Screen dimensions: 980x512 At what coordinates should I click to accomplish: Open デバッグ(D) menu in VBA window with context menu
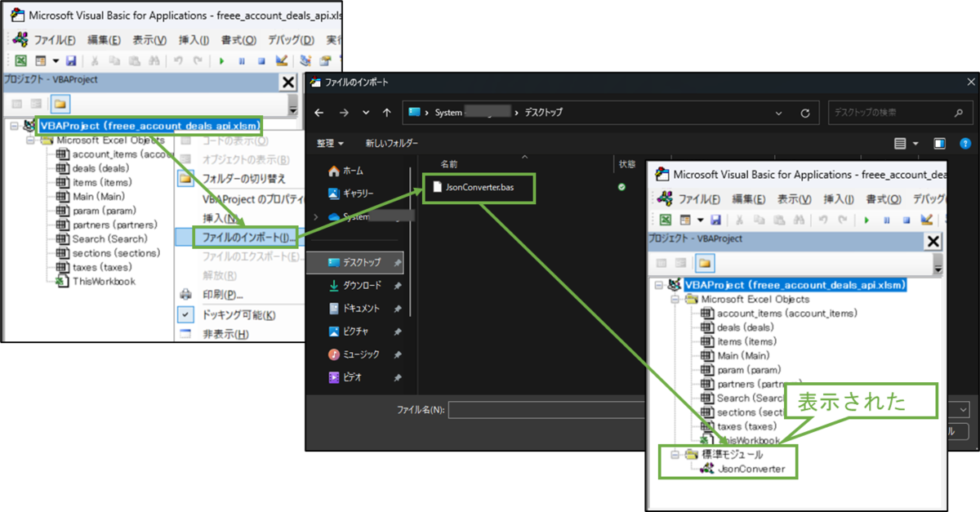[292, 40]
